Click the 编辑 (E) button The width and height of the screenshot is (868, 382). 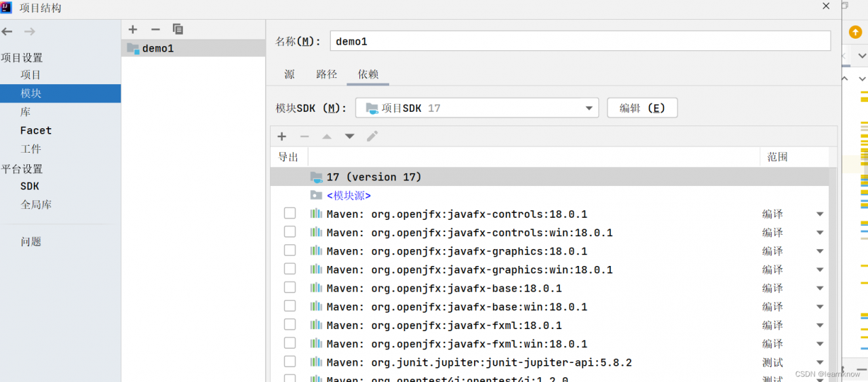point(642,108)
